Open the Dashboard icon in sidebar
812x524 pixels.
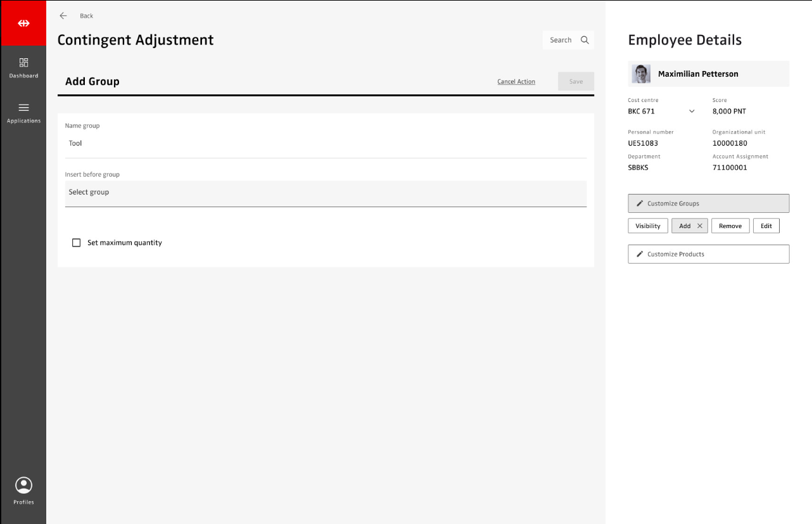point(23,63)
